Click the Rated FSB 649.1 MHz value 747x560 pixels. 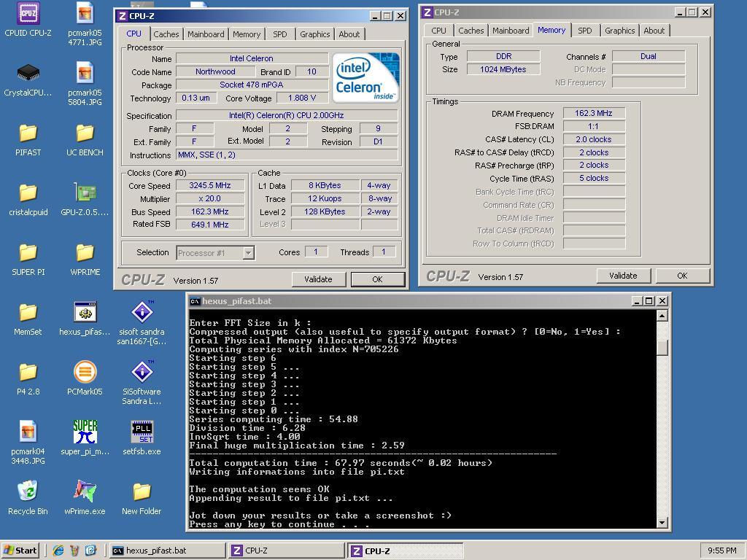(x=209, y=225)
